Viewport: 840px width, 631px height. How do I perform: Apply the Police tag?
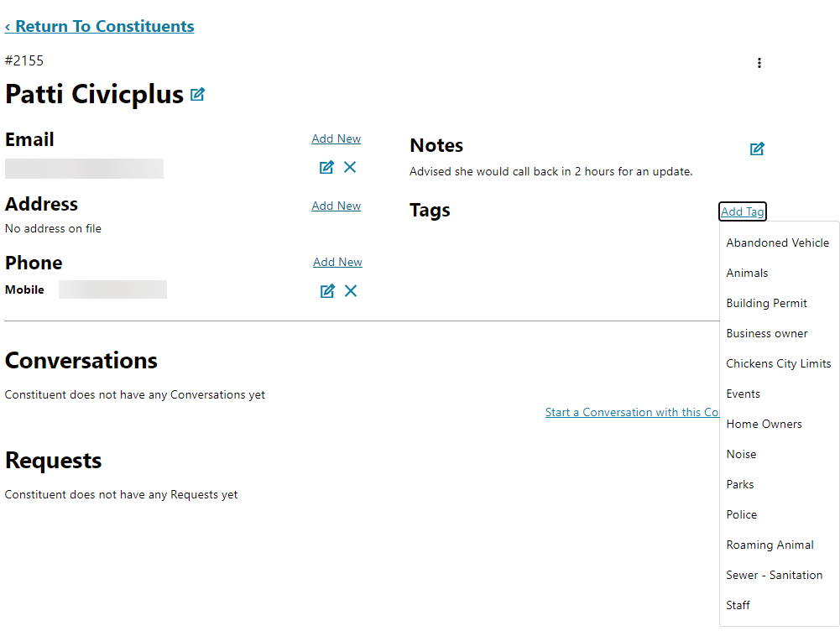[x=742, y=514]
